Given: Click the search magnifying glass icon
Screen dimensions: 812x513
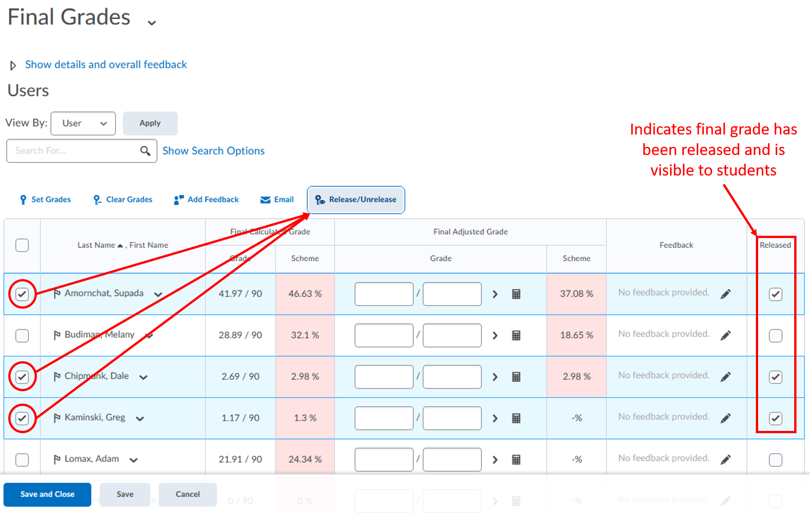Looking at the screenshot, I should (x=145, y=150).
